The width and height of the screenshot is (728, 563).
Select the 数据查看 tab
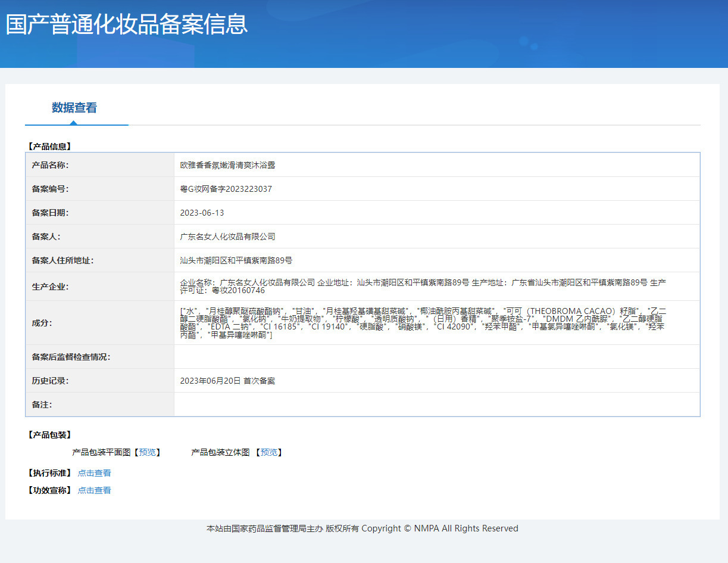(x=74, y=108)
